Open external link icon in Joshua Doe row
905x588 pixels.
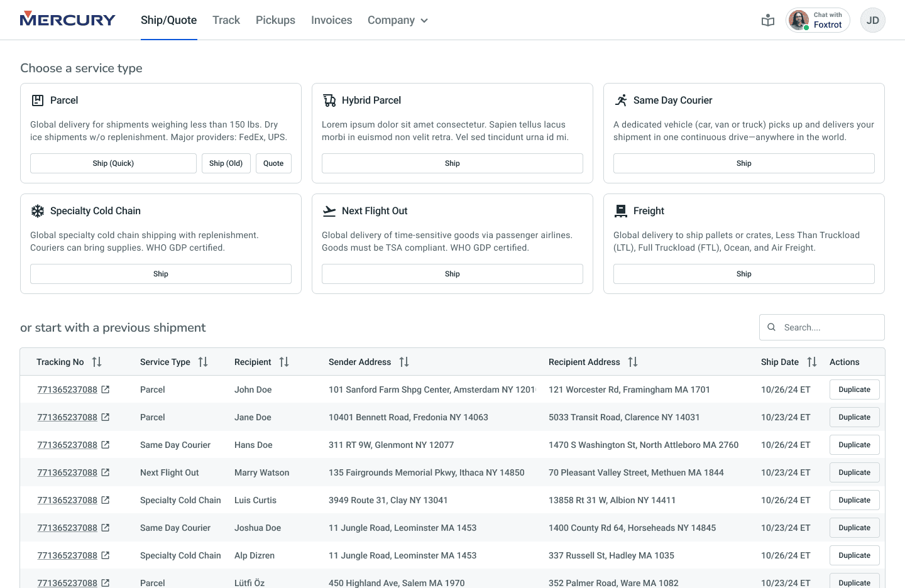click(x=106, y=528)
